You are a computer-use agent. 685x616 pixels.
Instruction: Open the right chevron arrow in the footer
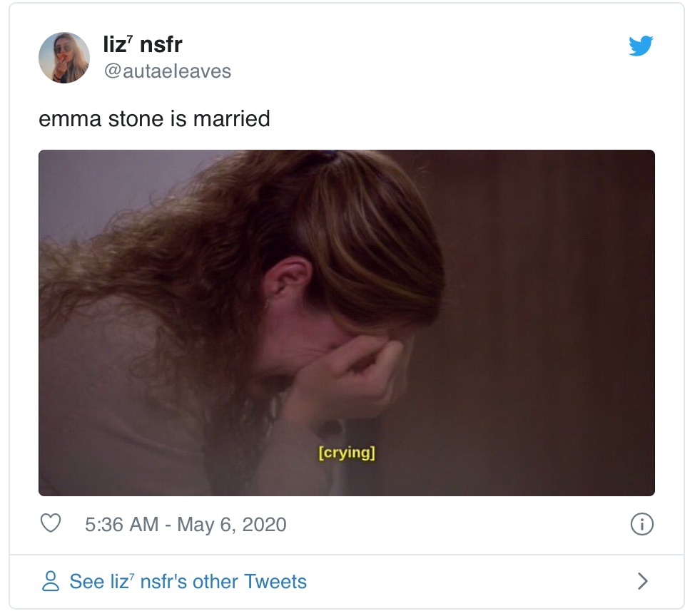pos(643,581)
